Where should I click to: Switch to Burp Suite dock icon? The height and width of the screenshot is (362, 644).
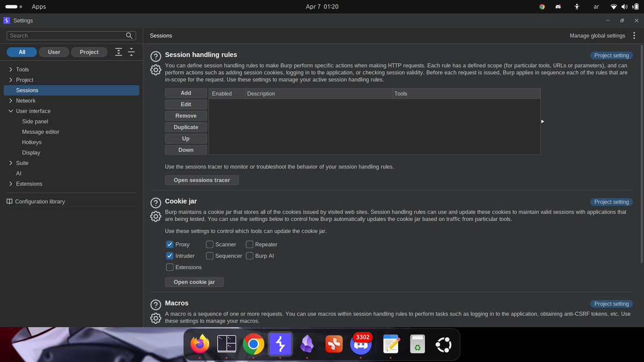pos(280,344)
